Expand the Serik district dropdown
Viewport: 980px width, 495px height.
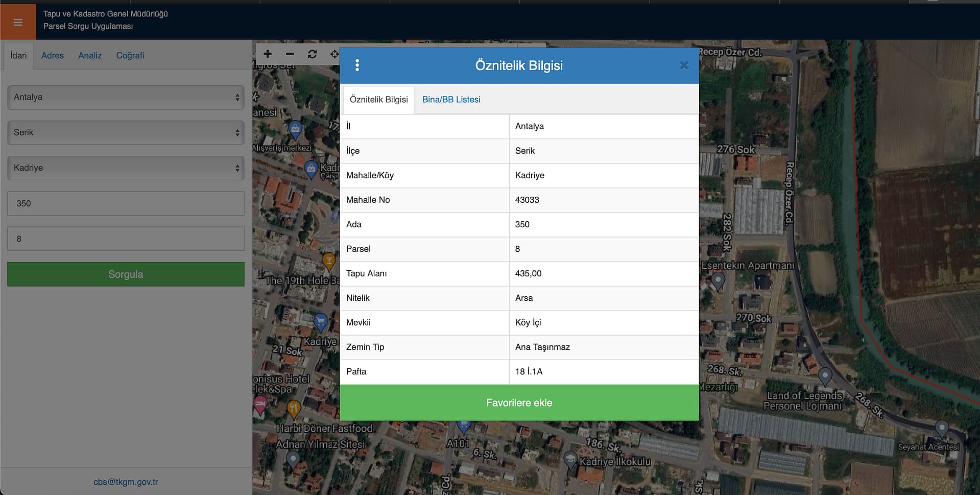(126, 133)
